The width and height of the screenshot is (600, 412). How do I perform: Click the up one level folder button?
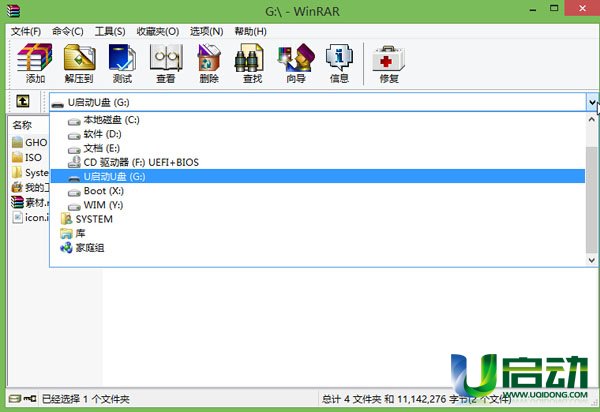tap(23, 101)
